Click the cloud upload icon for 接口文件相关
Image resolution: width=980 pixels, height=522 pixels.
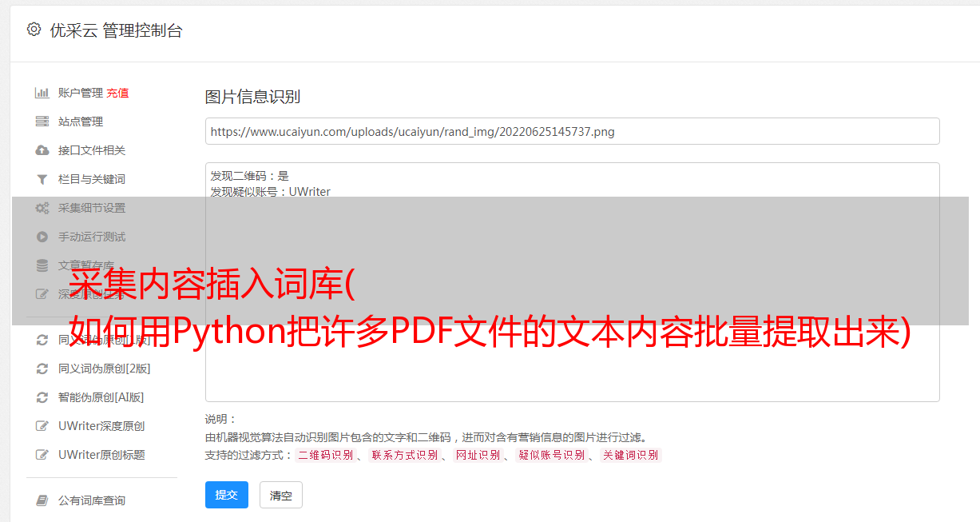[42, 150]
